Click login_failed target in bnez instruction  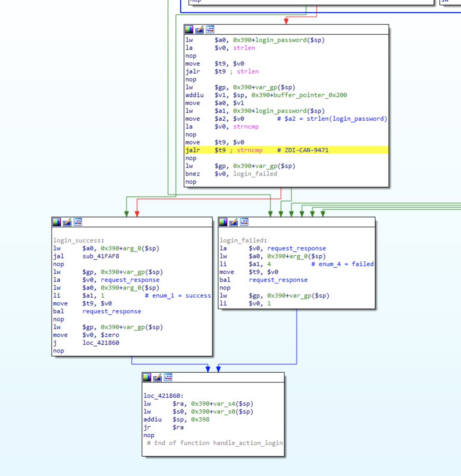pos(255,174)
